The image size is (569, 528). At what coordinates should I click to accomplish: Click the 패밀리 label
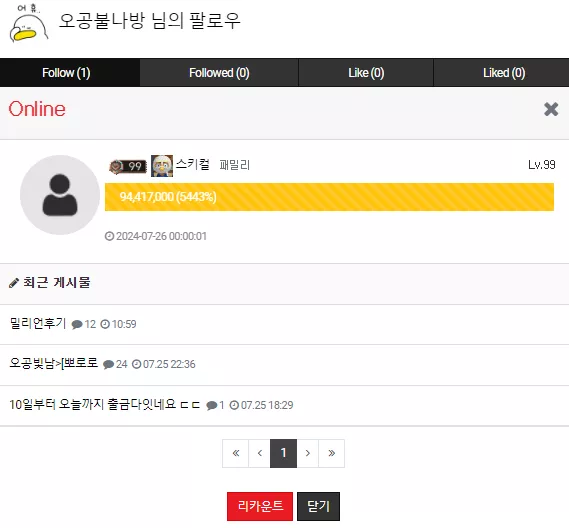[x=235, y=165]
